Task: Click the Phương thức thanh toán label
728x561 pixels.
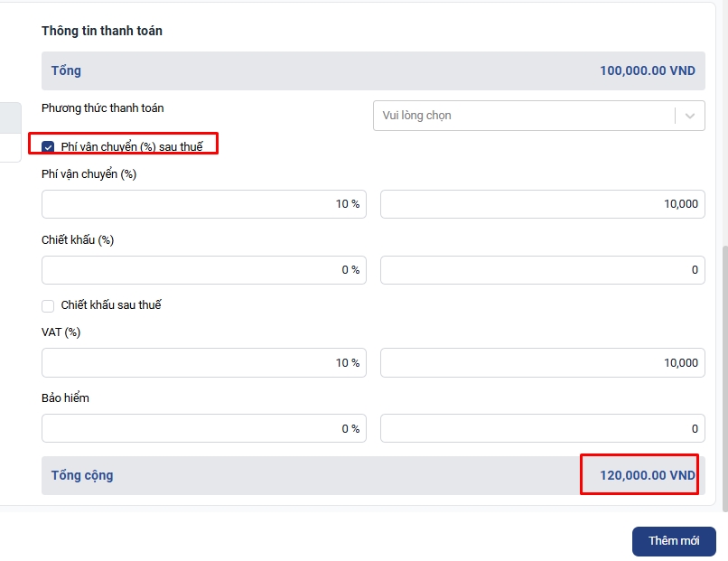Action: tap(103, 108)
